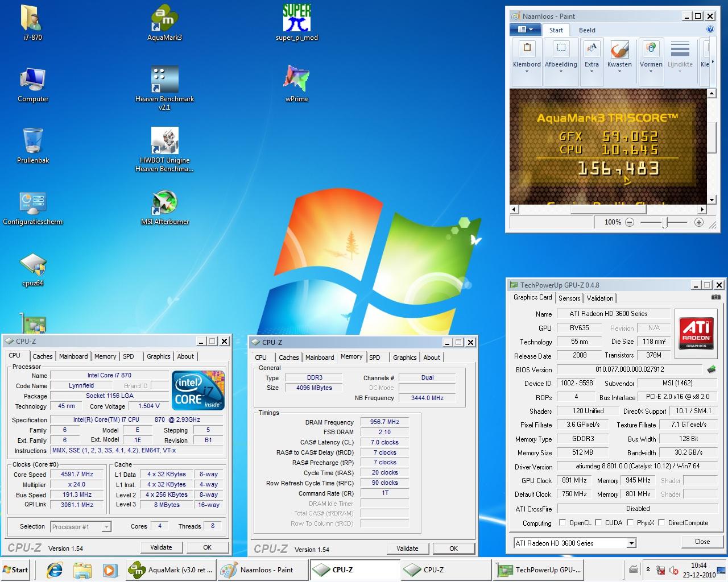The width and height of the screenshot is (728, 582).
Task: Switch to Sensors tab in GPU-Z
Action: [x=569, y=298]
